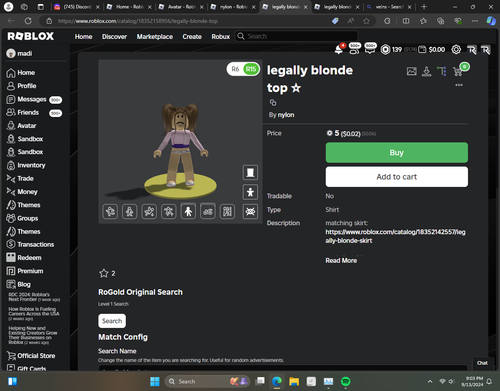The width and height of the screenshot is (500, 391).
Task: Click the T tree icon near cart
Action: [442, 71]
